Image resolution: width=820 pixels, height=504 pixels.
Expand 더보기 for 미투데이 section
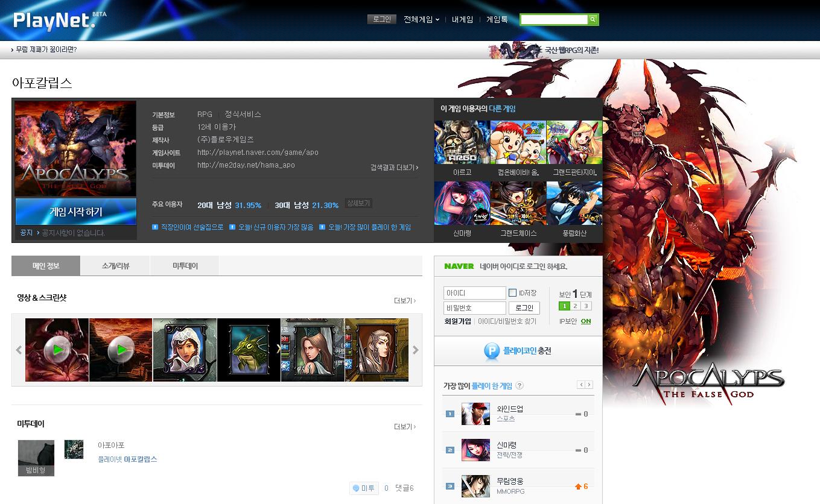(405, 427)
